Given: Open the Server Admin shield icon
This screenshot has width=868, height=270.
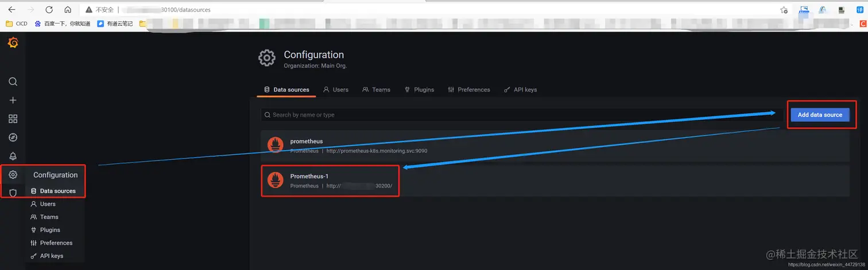Looking at the screenshot, I should 13,193.
